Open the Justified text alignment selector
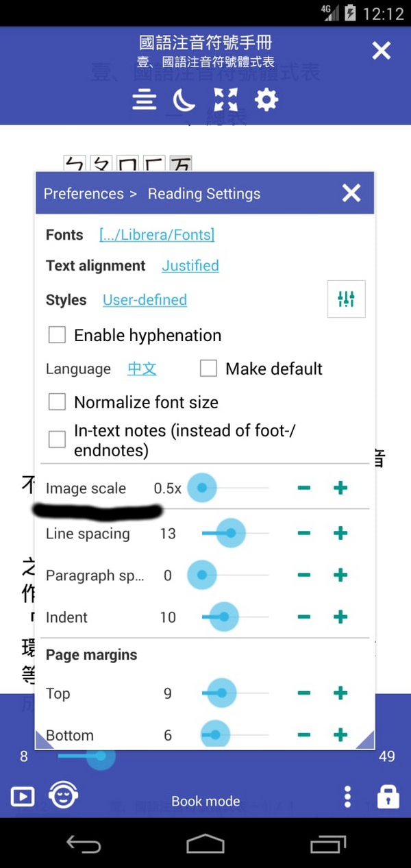 (190, 266)
